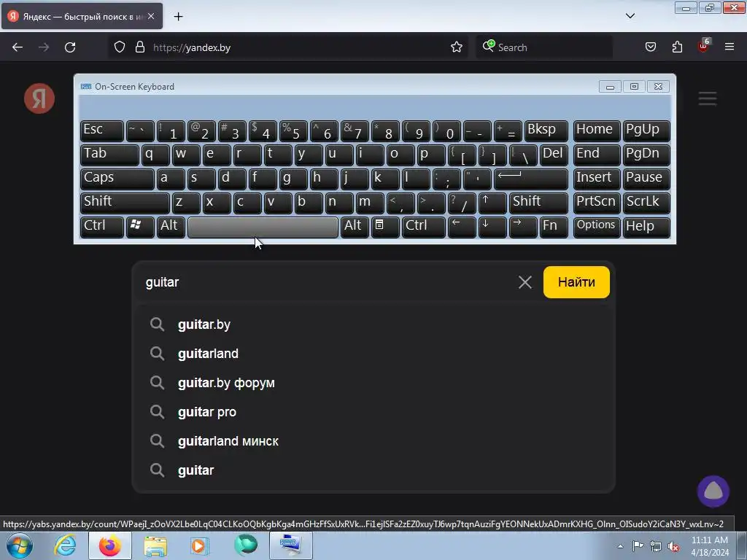Select suggestion guitarland минск
Image resolution: width=747 pixels, height=560 pixels.
[374, 441]
